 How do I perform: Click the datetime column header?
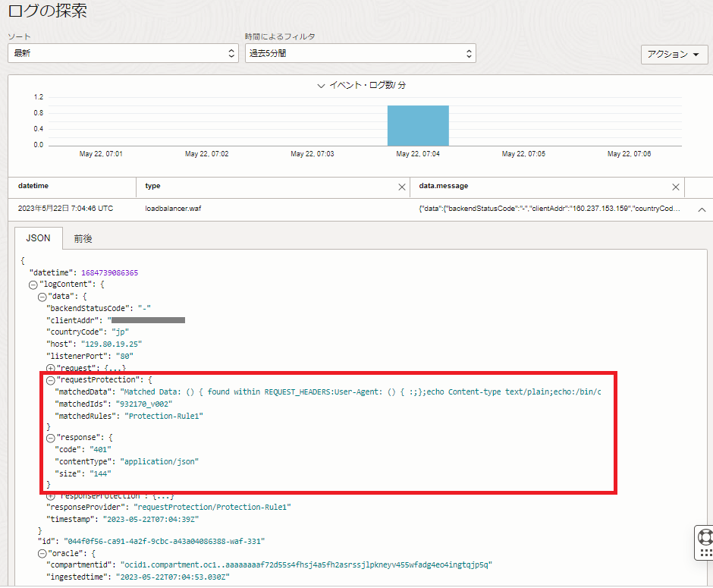tap(34, 186)
